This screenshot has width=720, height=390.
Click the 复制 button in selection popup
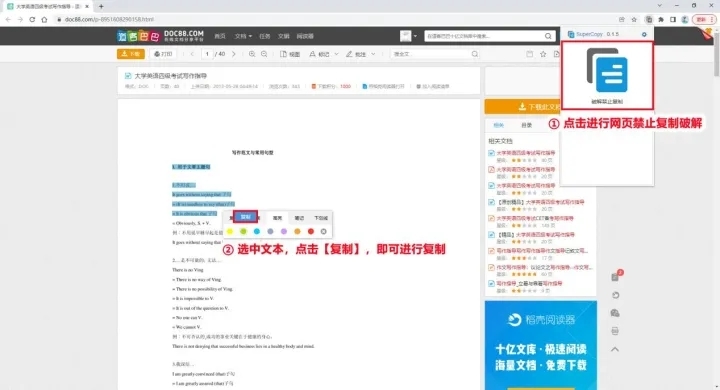pyautogui.click(x=246, y=217)
